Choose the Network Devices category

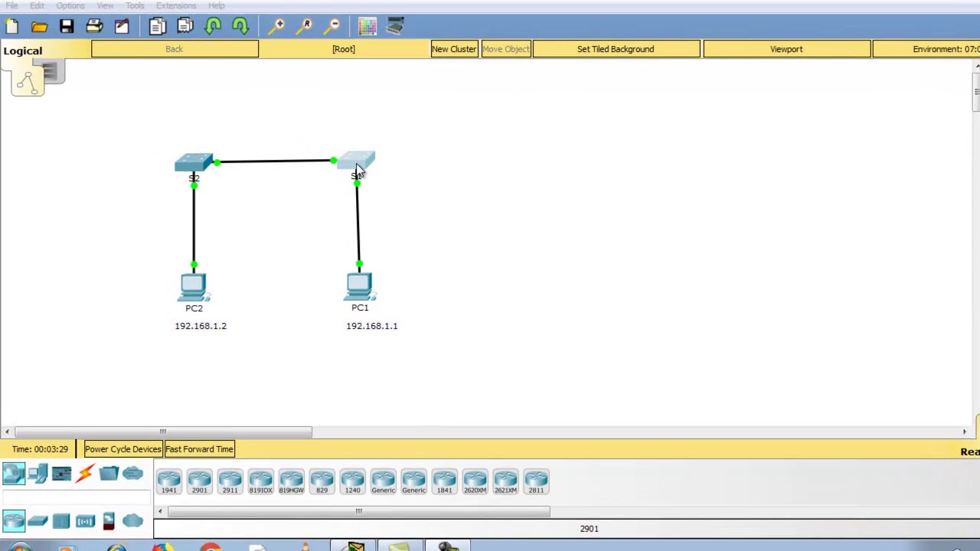[13, 474]
